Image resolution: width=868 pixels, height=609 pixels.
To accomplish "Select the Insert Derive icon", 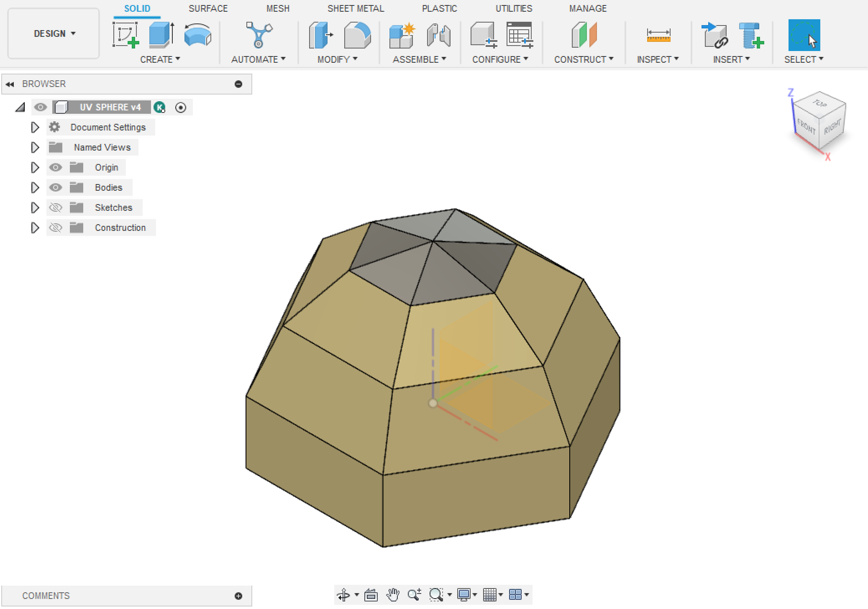I will [x=714, y=35].
